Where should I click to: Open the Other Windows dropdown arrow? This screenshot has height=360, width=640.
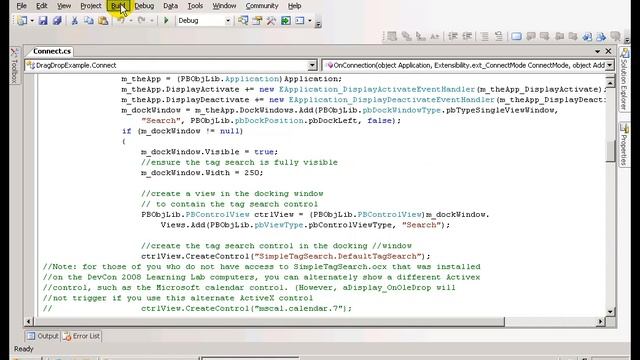309,20
